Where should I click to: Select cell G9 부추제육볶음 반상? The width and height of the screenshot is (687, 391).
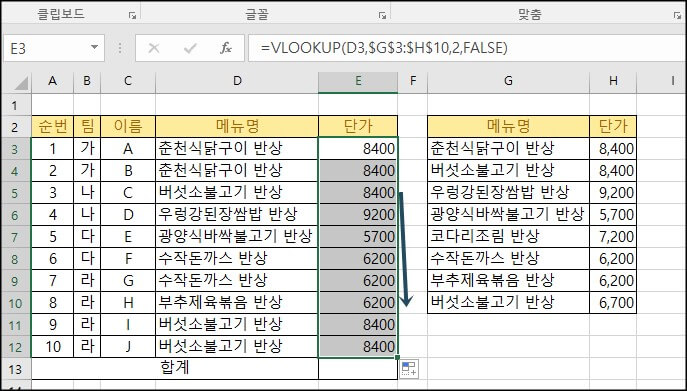coord(508,281)
